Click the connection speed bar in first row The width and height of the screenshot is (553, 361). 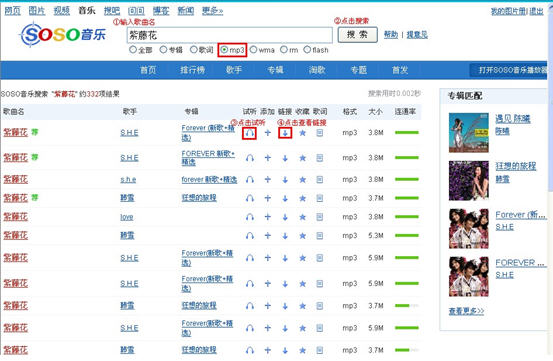pos(407,133)
